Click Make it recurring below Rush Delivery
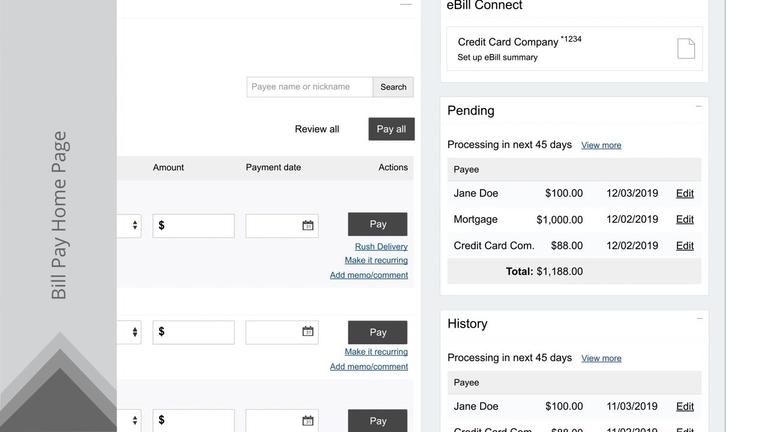The width and height of the screenshot is (768, 432). click(x=376, y=260)
